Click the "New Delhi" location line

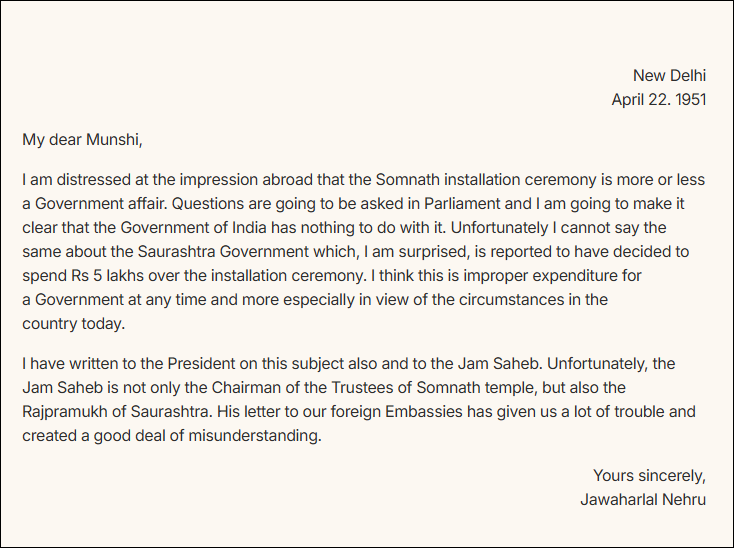point(669,75)
